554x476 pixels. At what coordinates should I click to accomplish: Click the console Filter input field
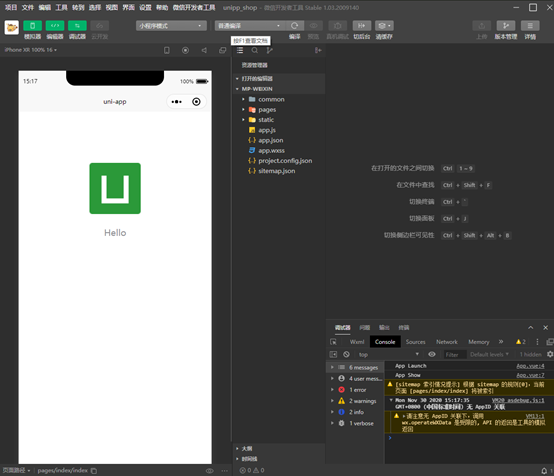pyautogui.click(x=455, y=354)
